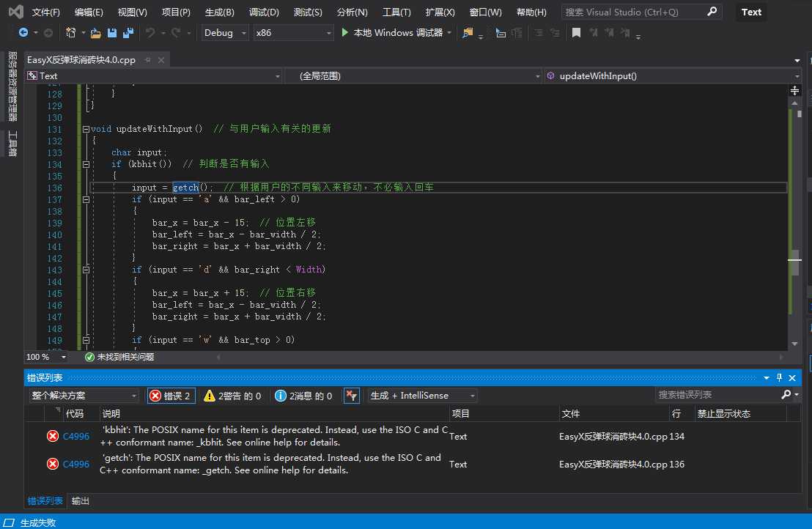
Task: Sort errors by the description column header
Action: coord(274,413)
